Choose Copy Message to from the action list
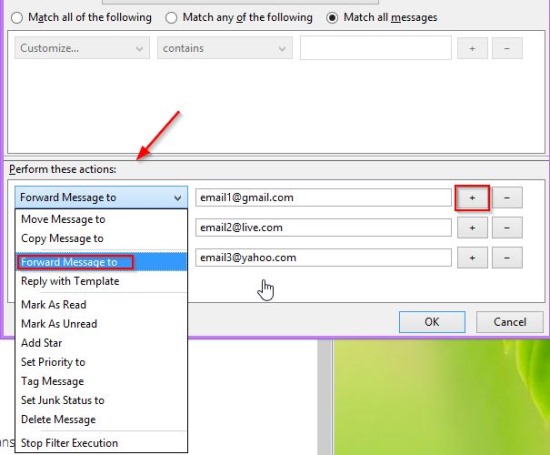 (101, 239)
